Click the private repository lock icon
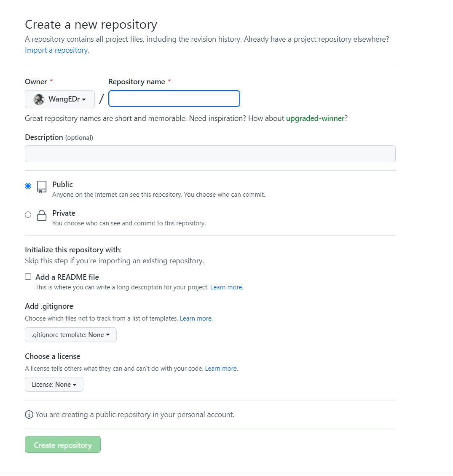The width and height of the screenshot is (453, 476). (x=42, y=216)
